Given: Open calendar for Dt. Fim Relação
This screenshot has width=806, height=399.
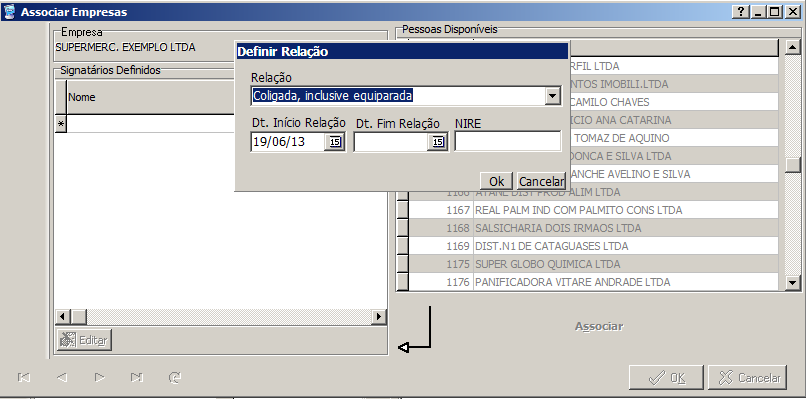Looking at the screenshot, I should tap(438, 142).
